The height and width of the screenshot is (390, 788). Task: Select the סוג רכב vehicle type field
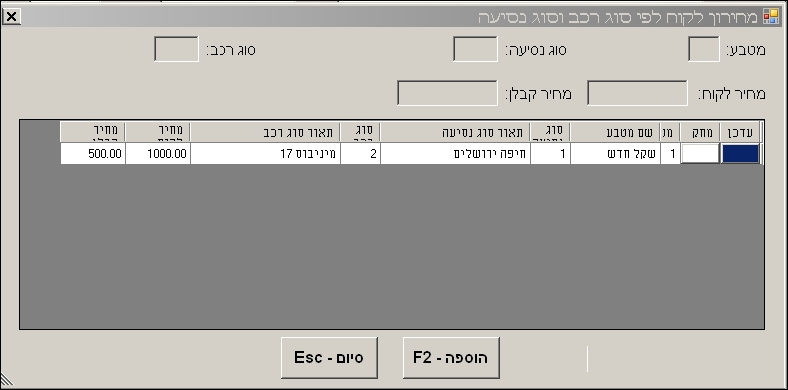(x=176, y=49)
